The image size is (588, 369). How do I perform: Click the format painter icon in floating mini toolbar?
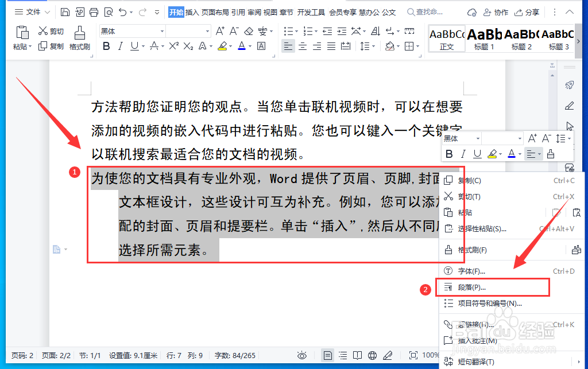[x=551, y=154]
